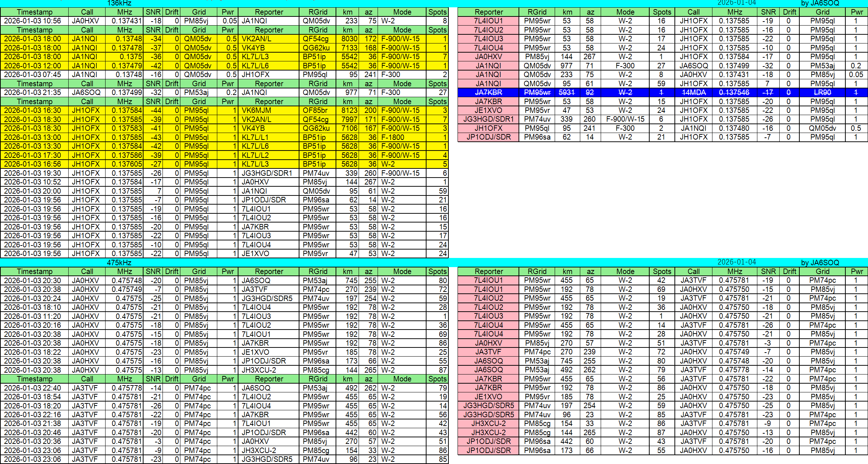Select the struck-through 14MDA call cell
This screenshot has height=464, width=868.
pos(693,92)
